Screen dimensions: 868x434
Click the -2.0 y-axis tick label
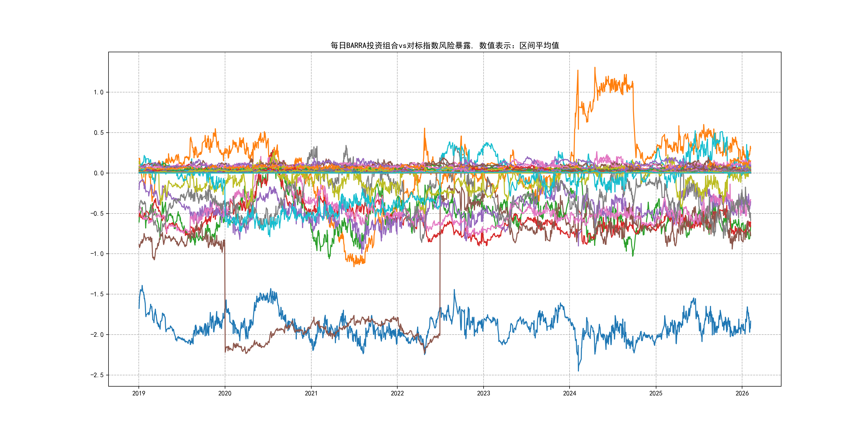(x=97, y=335)
